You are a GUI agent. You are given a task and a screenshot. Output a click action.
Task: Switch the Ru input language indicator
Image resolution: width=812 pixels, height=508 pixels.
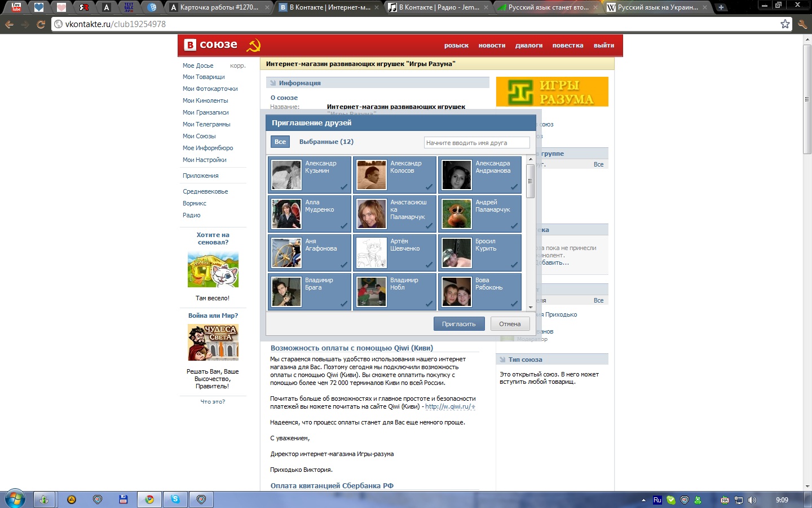click(657, 500)
